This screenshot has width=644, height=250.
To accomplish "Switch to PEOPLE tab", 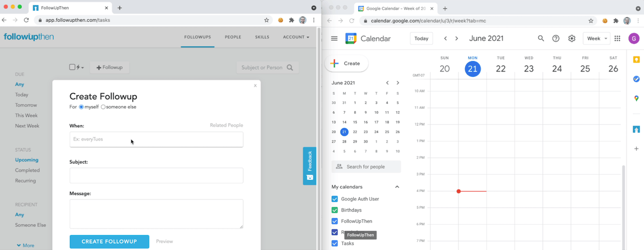I will point(233,37).
